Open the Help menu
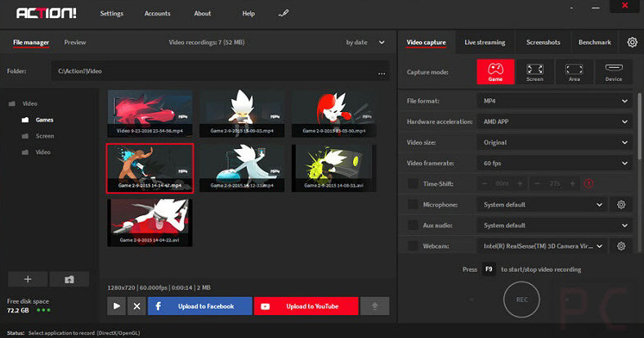 pyautogui.click(x=248, y=13)
